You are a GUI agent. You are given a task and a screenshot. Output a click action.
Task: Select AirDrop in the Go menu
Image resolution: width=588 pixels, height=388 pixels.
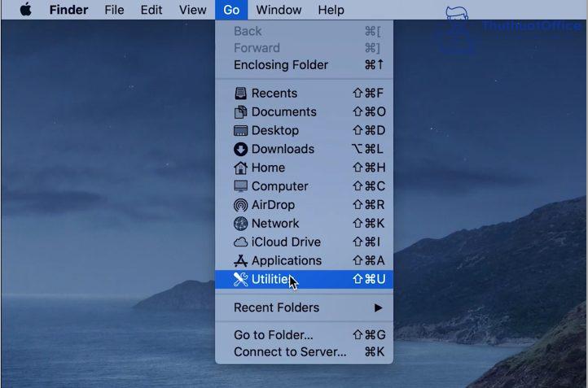pyautogui.click(x=304, y=205)
